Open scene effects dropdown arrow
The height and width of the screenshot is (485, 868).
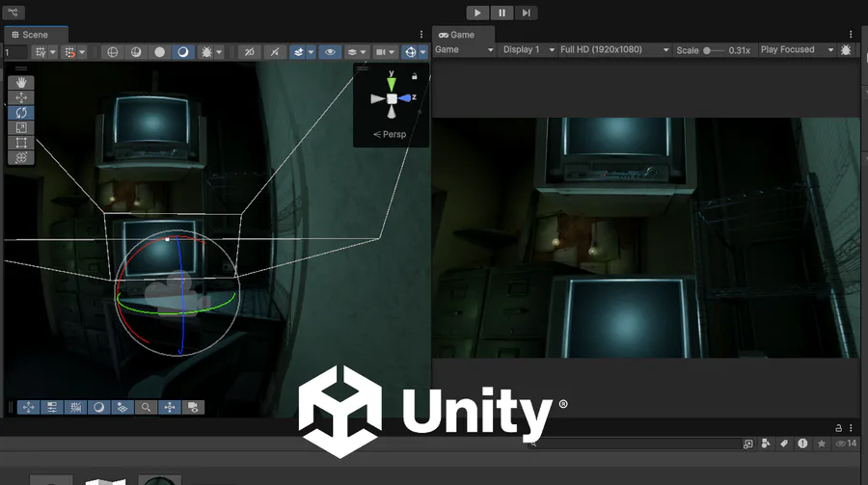pos(312,52)
